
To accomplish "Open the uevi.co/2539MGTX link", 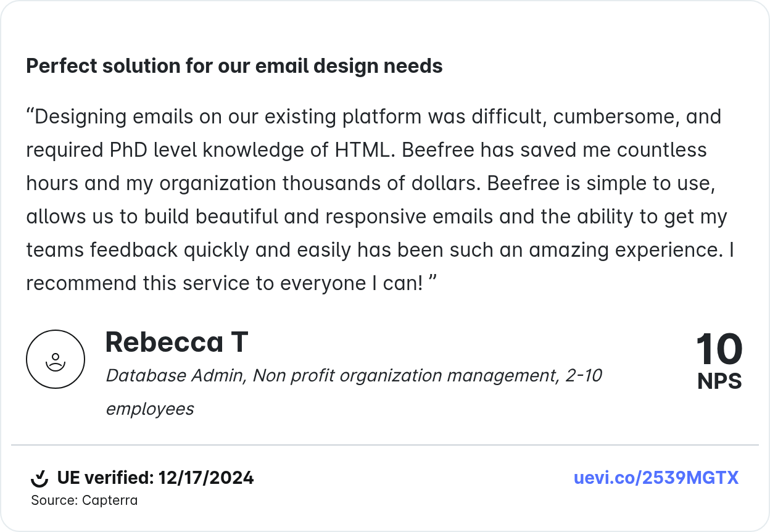I will click(x=656, y=478).
